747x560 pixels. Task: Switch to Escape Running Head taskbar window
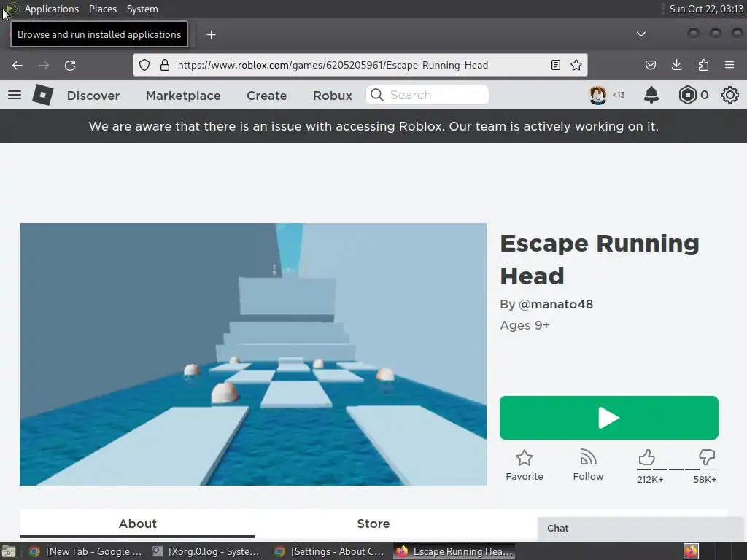click(x=454, y=551)
